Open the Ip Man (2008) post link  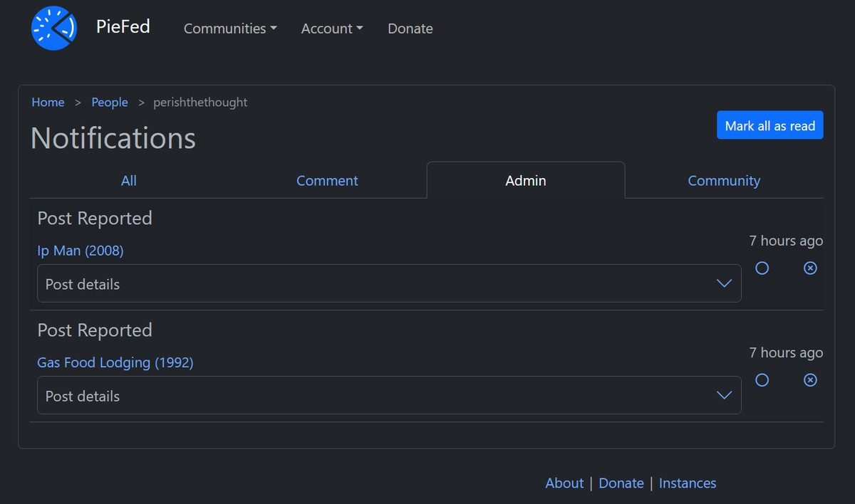tap(80, 251)
